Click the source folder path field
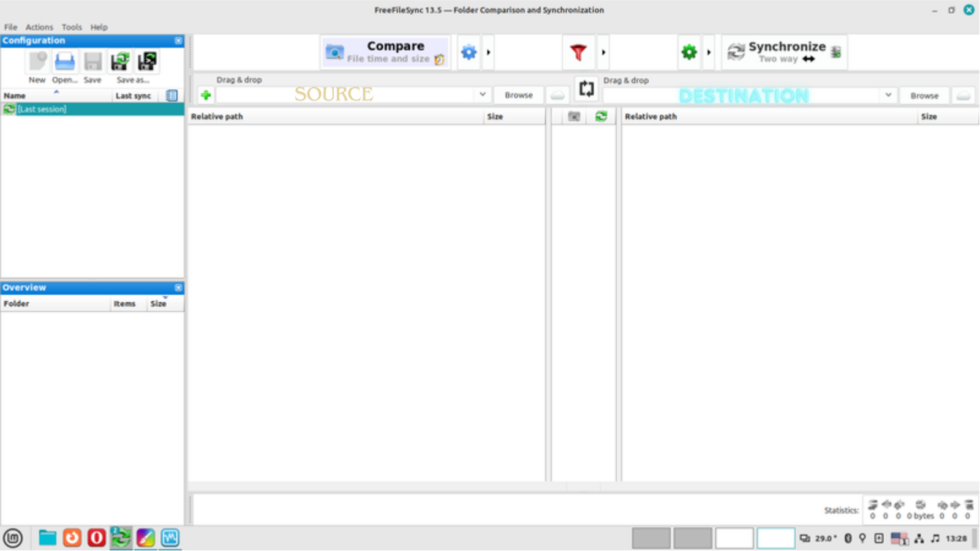 click(346, 95)
